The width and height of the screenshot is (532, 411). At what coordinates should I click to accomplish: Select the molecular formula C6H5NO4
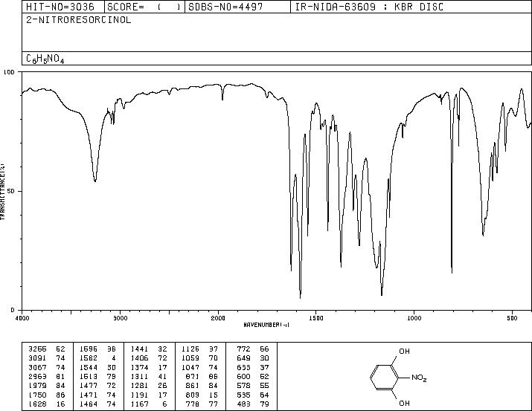pos(45,59)
